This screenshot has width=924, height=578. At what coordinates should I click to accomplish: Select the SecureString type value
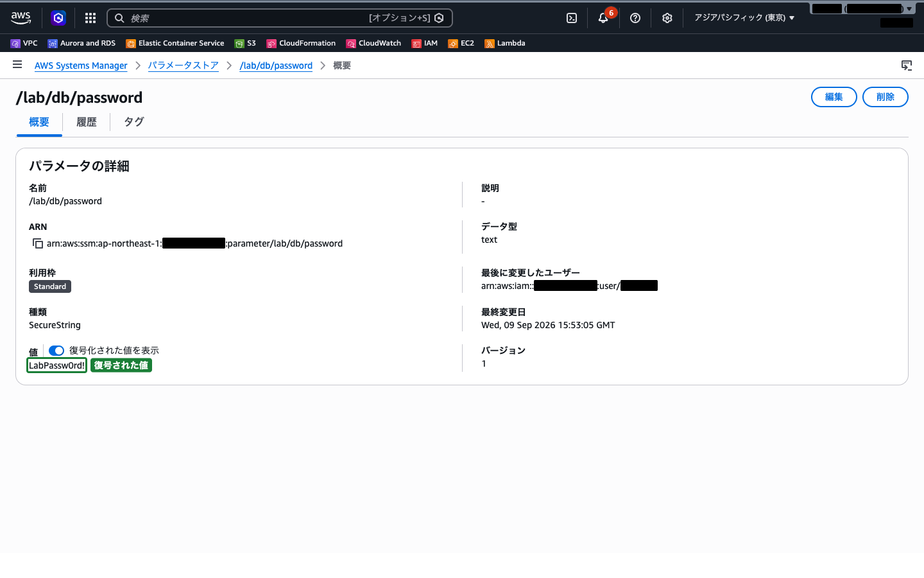pyautogui.click(x=55, y=325)
